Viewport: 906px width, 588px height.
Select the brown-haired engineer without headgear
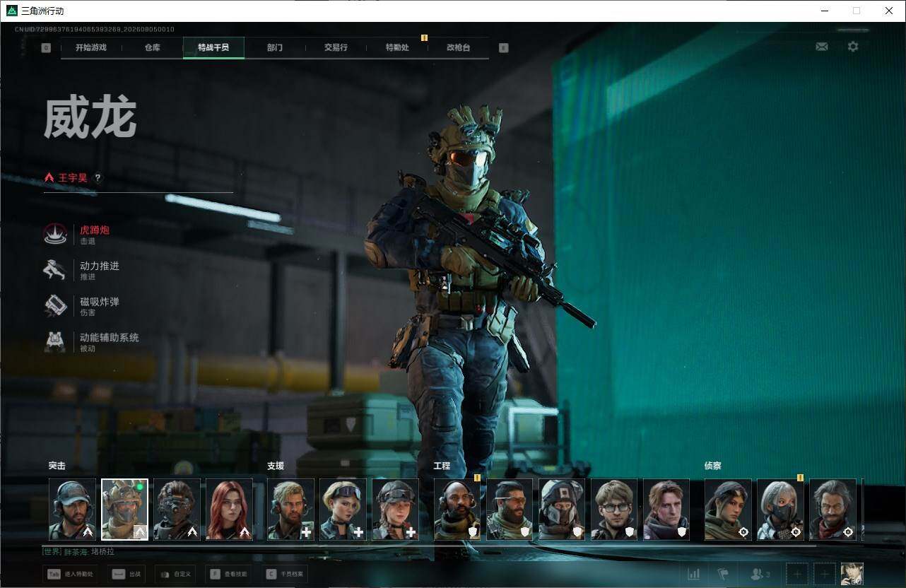click(666, 510)
